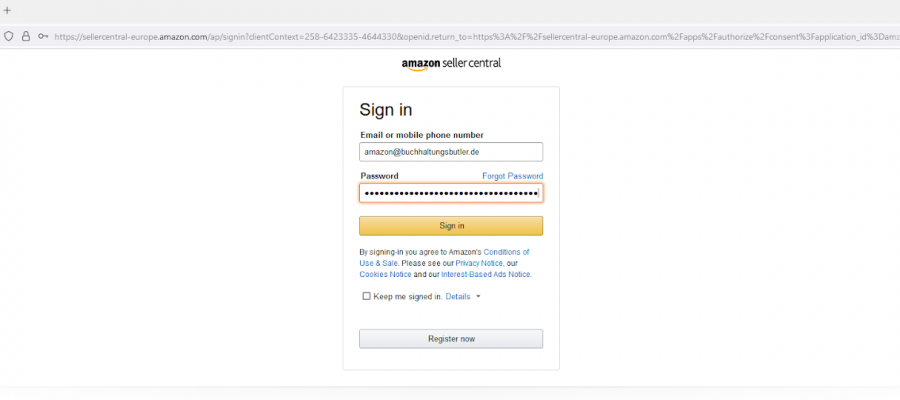Expand the arrow next to Details

tap(478, 297)
